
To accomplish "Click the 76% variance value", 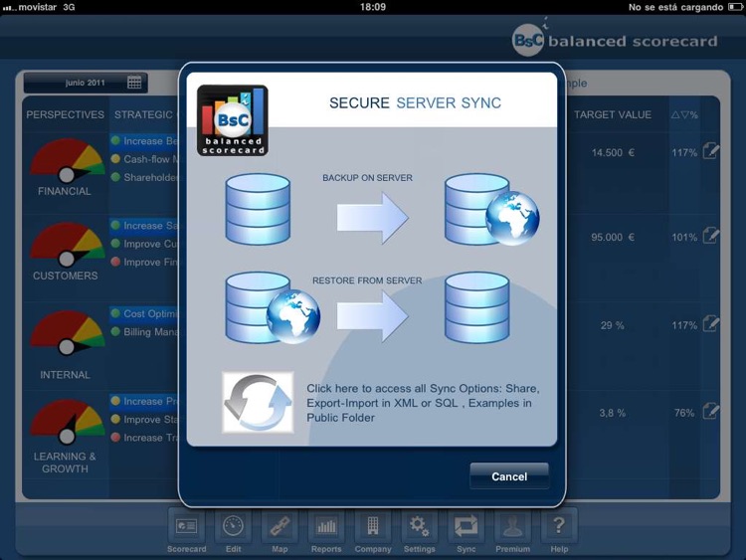I will (x=684, y=413).
